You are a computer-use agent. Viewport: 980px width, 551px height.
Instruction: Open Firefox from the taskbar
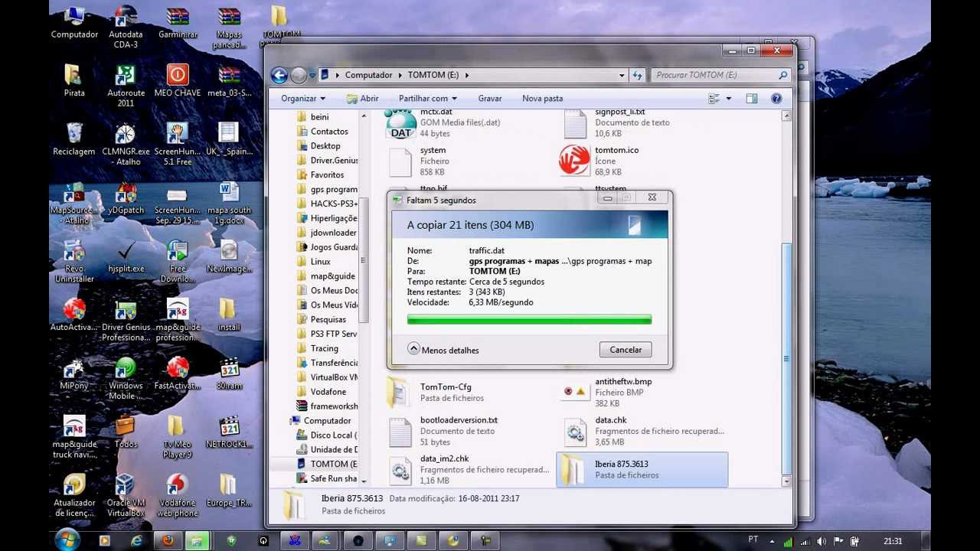pos(167,540)
